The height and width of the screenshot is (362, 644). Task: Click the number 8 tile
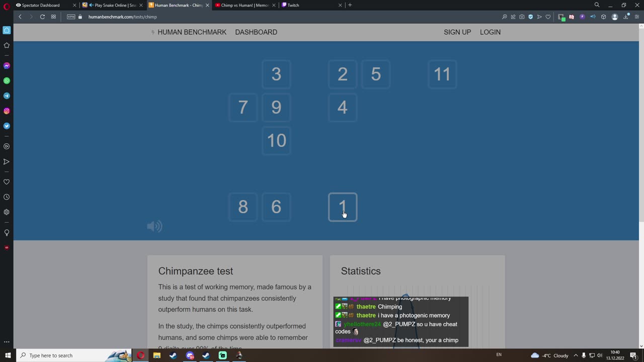point(243,207)
